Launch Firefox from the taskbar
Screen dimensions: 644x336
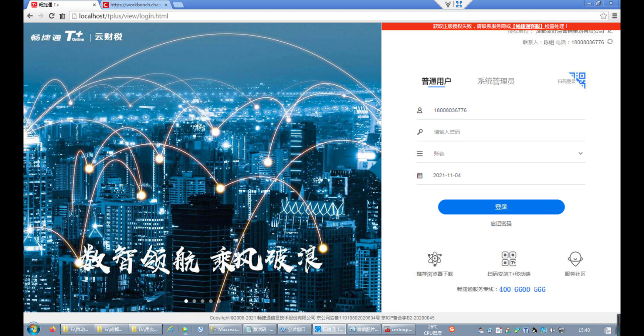click(x=52, y=329)
